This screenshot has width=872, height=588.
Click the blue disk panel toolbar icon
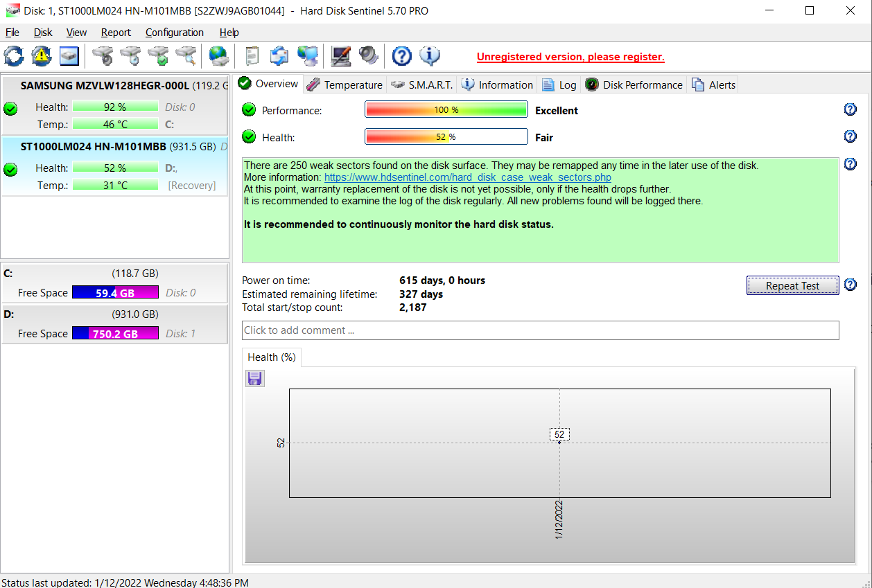click(x=69, y=56)
